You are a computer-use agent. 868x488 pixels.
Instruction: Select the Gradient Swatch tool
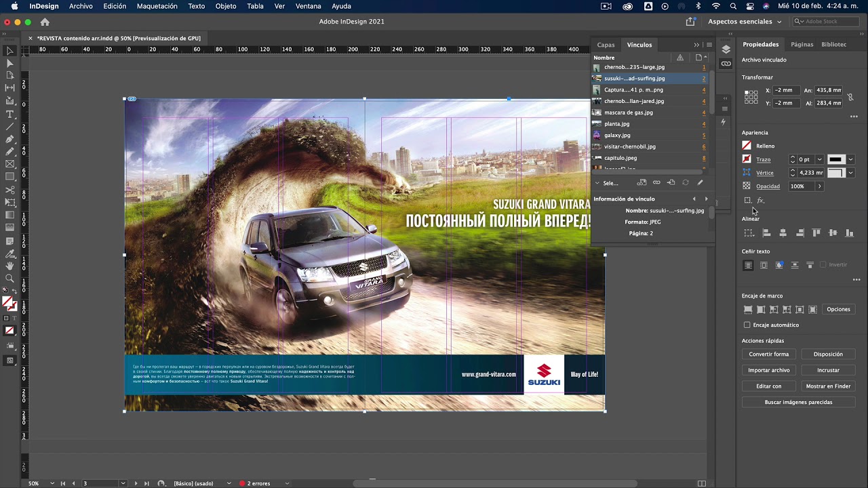click(10, 216)
